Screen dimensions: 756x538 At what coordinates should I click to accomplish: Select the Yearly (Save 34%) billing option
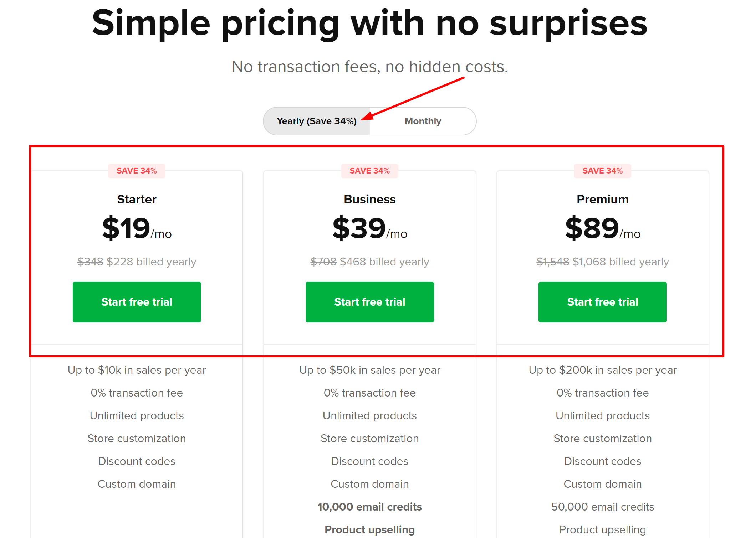316,121
